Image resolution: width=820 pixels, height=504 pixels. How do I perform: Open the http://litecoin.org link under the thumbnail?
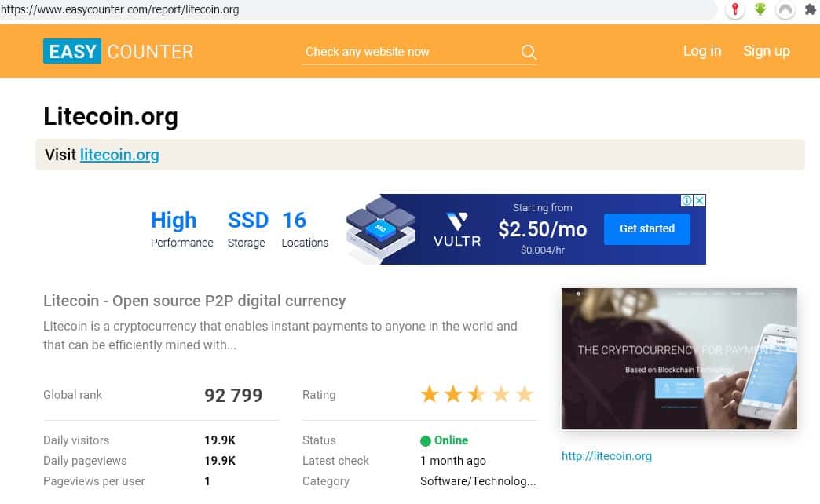coord(606,456)
